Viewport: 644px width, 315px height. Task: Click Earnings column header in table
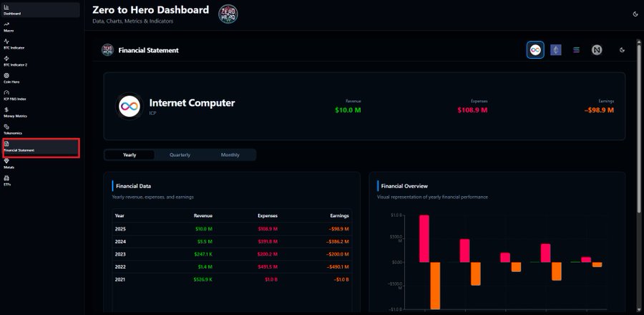[339, 215]
